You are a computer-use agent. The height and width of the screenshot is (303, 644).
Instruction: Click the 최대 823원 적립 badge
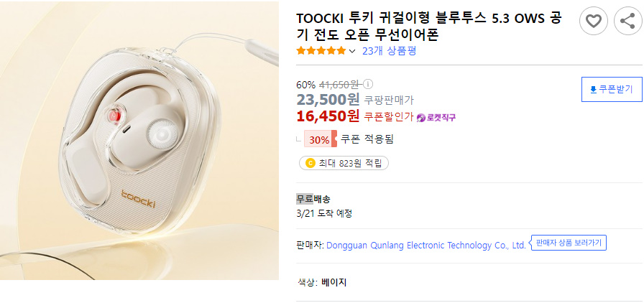click(x=344, y=164)
